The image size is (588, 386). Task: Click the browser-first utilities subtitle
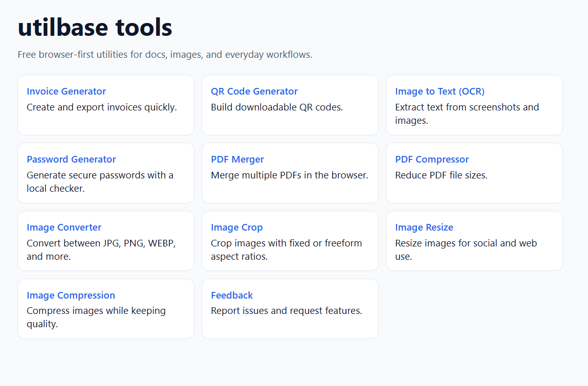coord(165,54)
